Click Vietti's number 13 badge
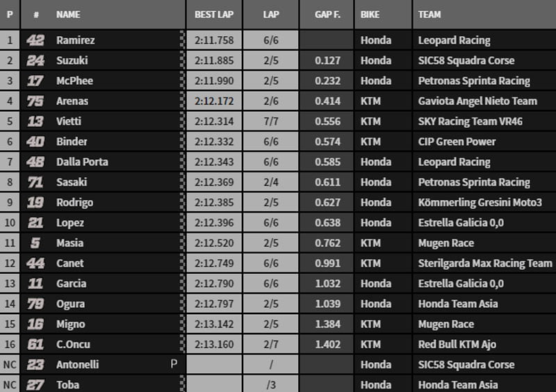Image resolution: width=556 pixels, height=392 pixels. 35,122
